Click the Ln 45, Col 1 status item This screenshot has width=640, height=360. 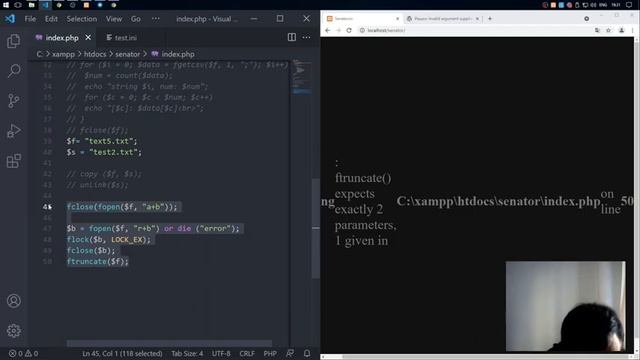[x=122, y=353]
